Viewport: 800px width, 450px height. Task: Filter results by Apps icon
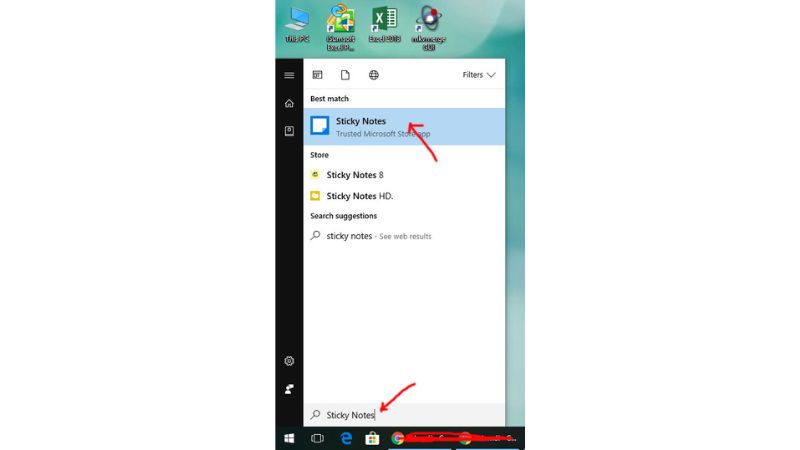pyautogui.click(x=317, y=75)
